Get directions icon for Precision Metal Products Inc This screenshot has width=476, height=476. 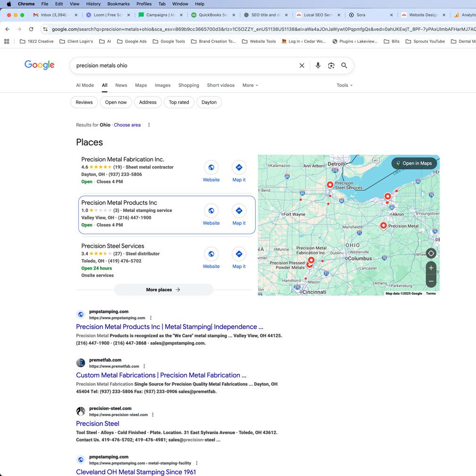239,211
